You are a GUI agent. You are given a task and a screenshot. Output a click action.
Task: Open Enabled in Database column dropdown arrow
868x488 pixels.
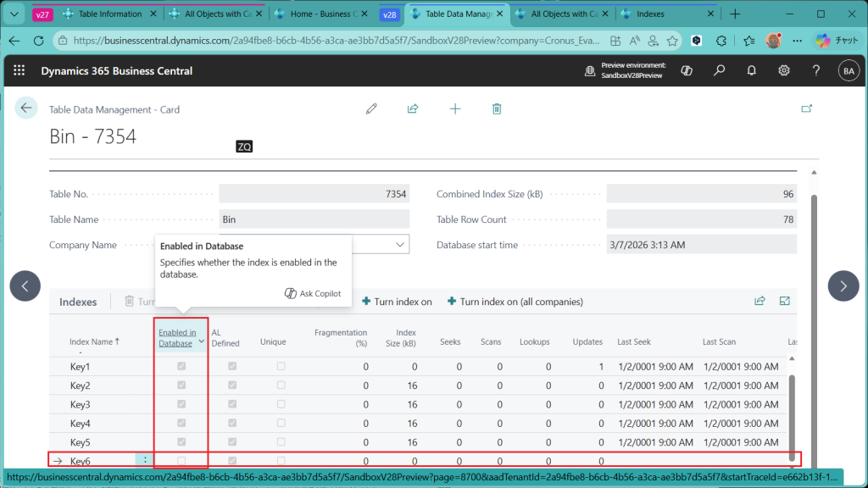[x=202, y=341]
